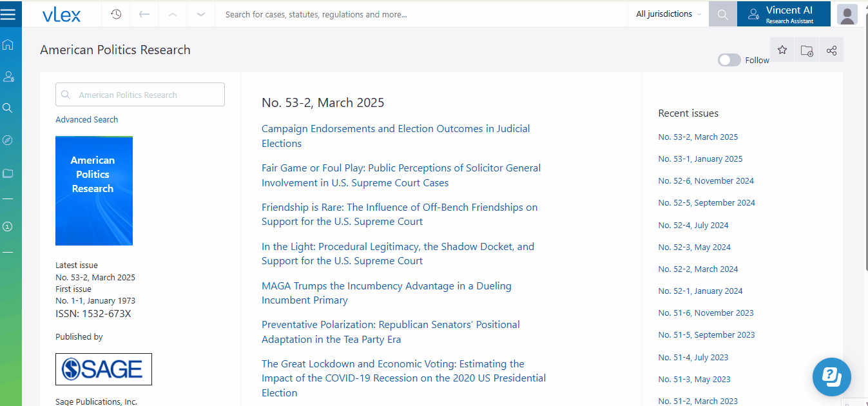Click the American Politics Research cover thumbnail
The height and width of the screenshot is (406, 868).
pyautogui.click(x=94, y=191)
